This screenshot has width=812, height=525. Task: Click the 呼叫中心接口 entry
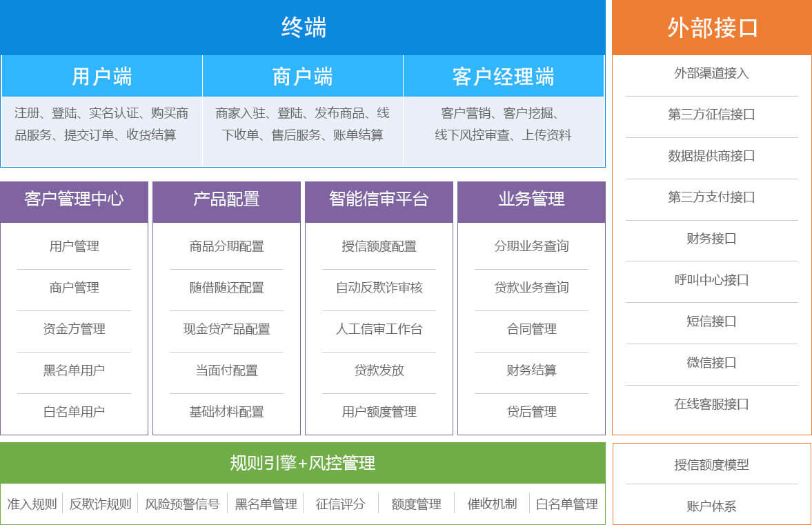point(711,280)
